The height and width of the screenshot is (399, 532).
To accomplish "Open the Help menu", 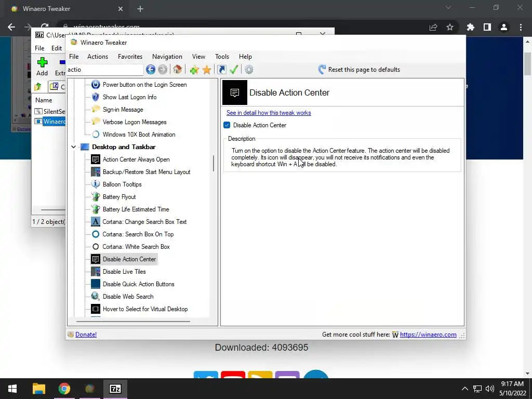I will [245, 57].
